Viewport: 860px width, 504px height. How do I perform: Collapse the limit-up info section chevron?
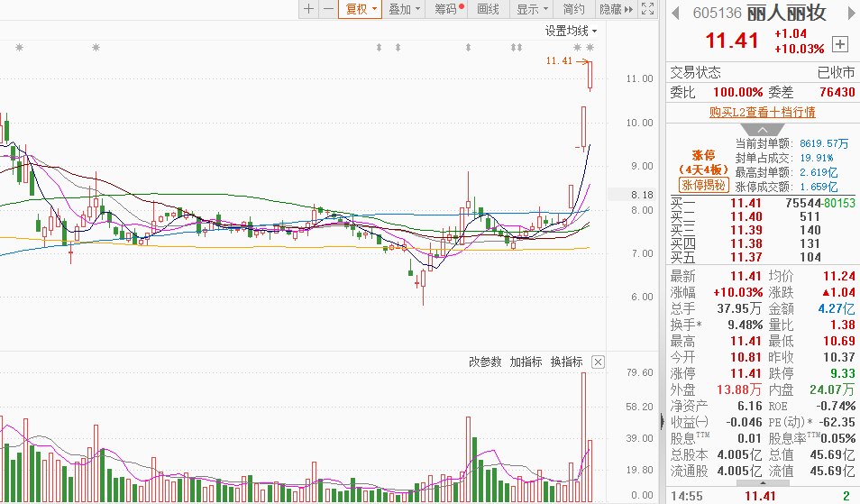(x=763, y=130)
